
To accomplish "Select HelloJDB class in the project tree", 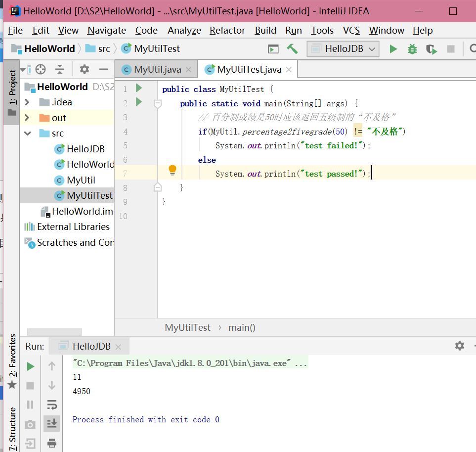I will [80, 149].
